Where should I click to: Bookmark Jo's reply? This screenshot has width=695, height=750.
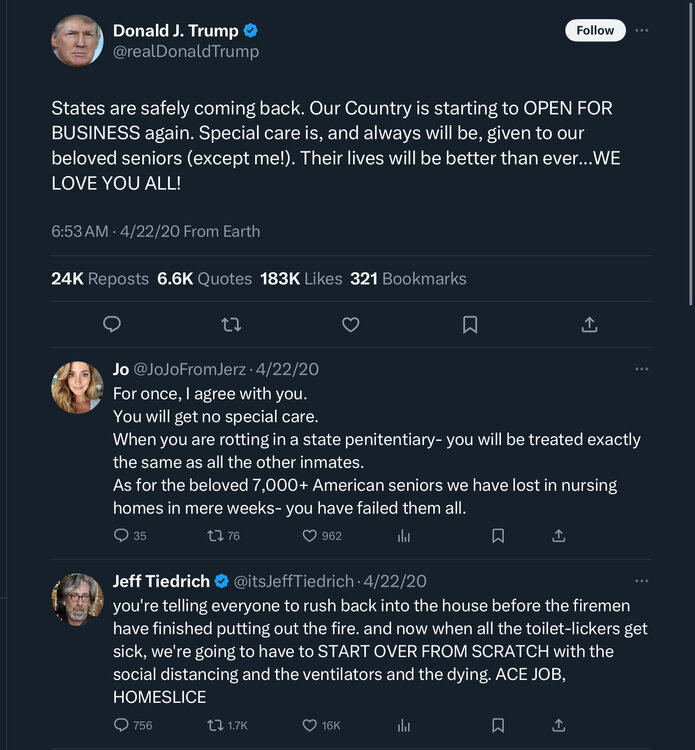pos(497,536)
